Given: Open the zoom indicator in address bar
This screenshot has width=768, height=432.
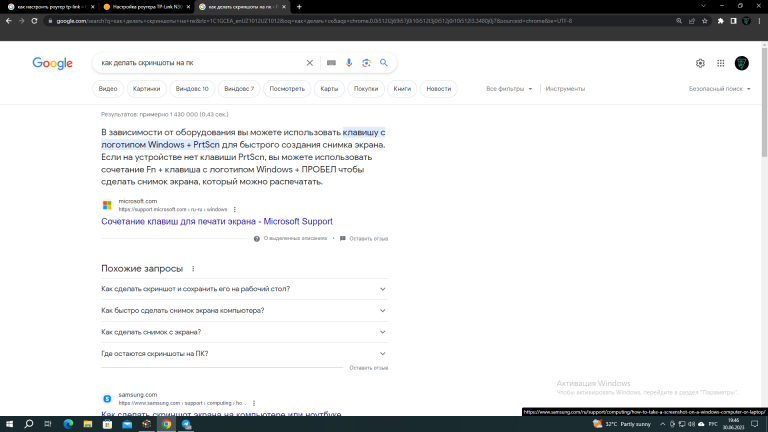Looking at the screenshot, I should (679, 21).
